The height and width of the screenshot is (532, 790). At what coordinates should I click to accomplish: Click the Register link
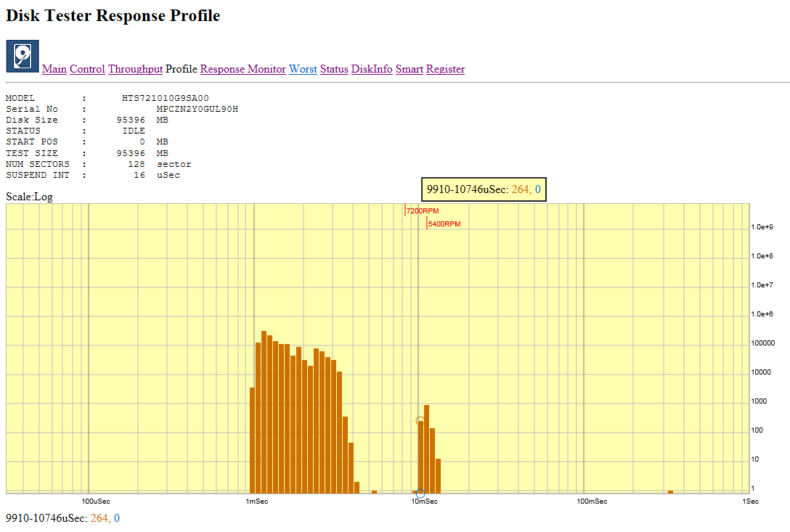pos(445,70)
